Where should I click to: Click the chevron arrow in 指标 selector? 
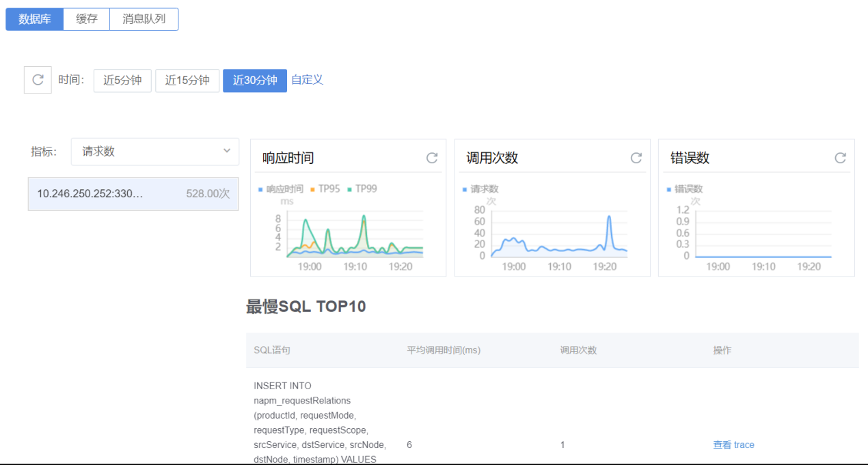click(x=227, y=151)
